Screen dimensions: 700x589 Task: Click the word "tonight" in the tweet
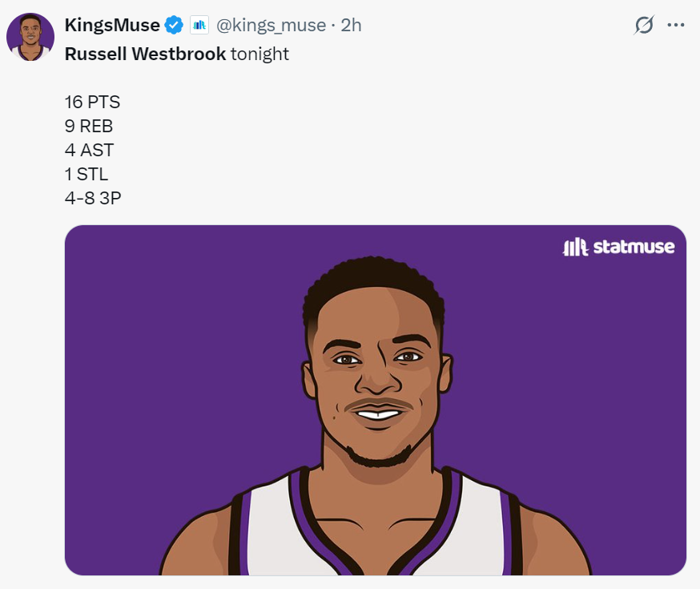click(x=259, y=54)
